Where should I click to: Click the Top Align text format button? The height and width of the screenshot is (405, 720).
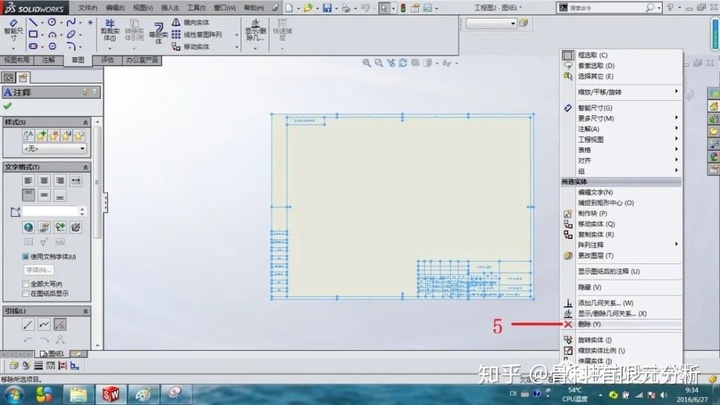[28, 196]
